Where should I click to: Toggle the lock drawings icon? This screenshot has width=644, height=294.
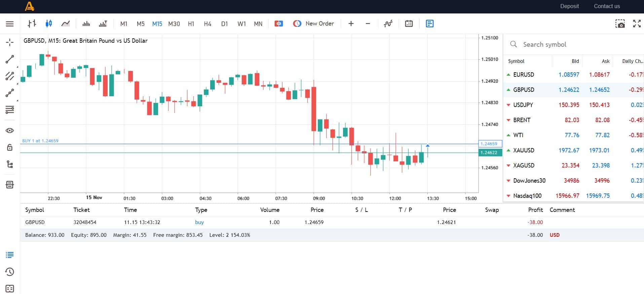point(10,147)
